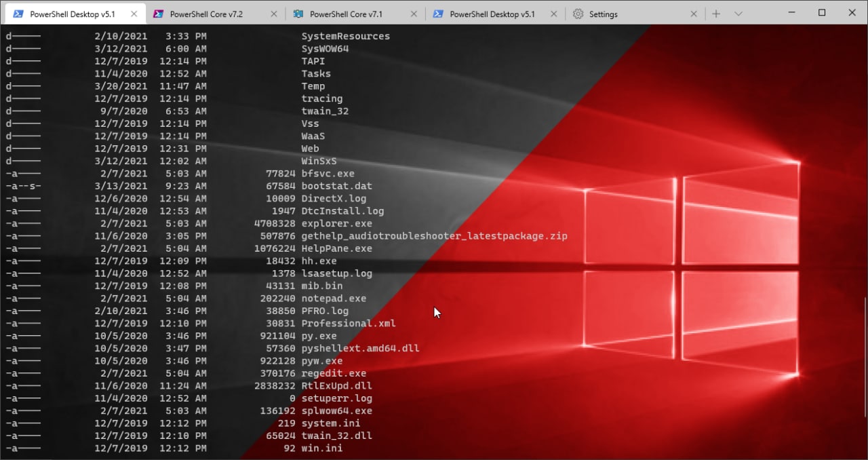The width and height of the screenshot is (868, 460).
Task: Click the regedit.exe entry
Action: (x=334, y=373)
